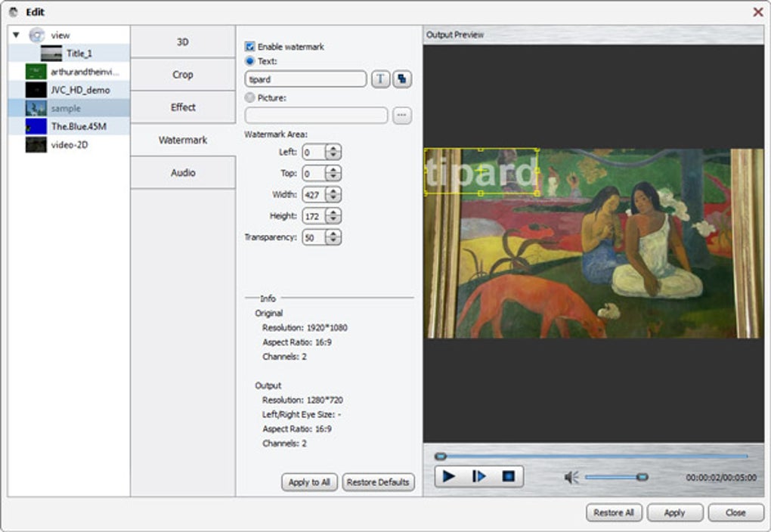Open the text font settings button
The width and height of the screenshot is (771, 532).
(x=380, y=79)
